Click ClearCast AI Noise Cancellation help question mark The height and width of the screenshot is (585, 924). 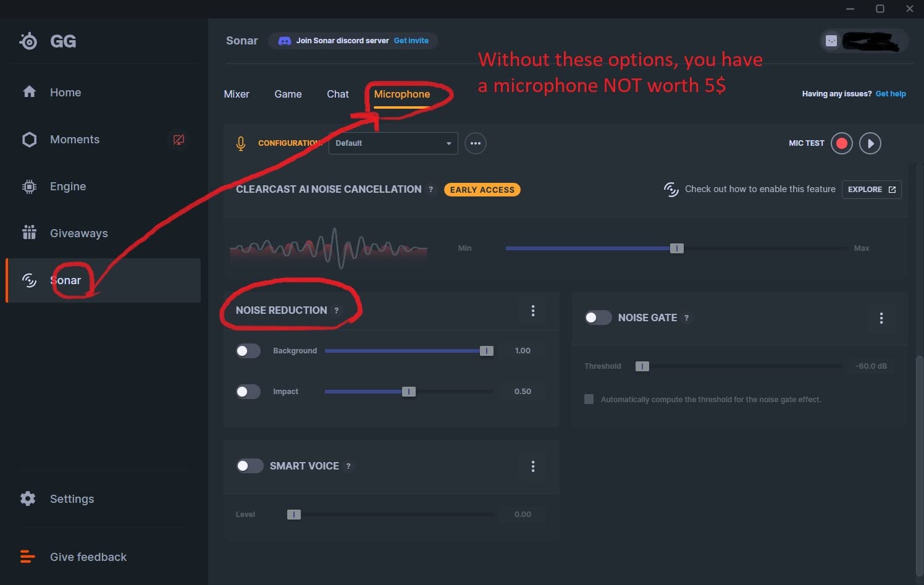[431, 190]
